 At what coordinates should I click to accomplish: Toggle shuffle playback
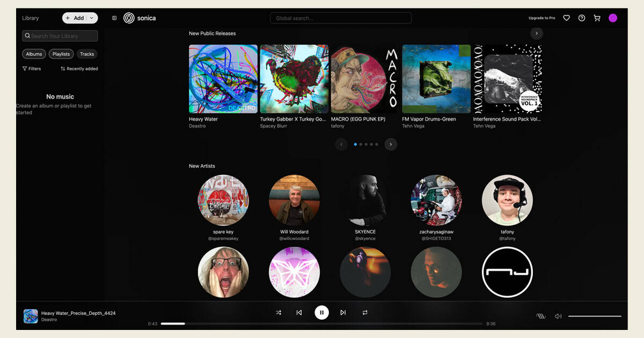pyautogui.click(x=279, y=312)
